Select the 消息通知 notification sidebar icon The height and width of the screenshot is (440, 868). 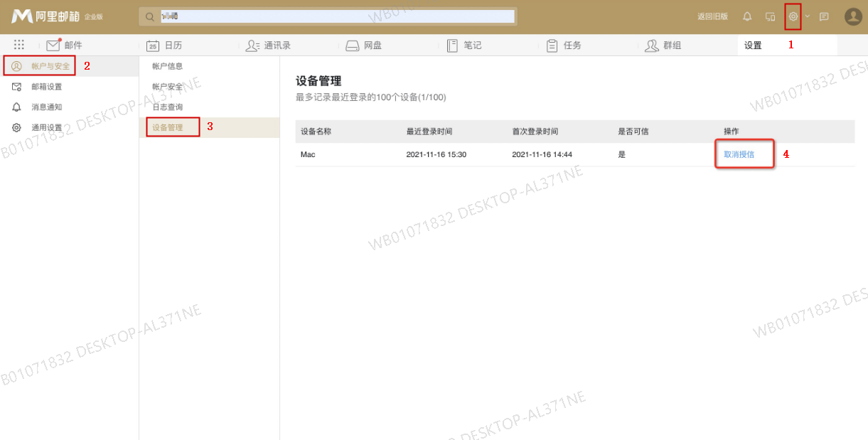pyautogui.click(x=16, y=107)
